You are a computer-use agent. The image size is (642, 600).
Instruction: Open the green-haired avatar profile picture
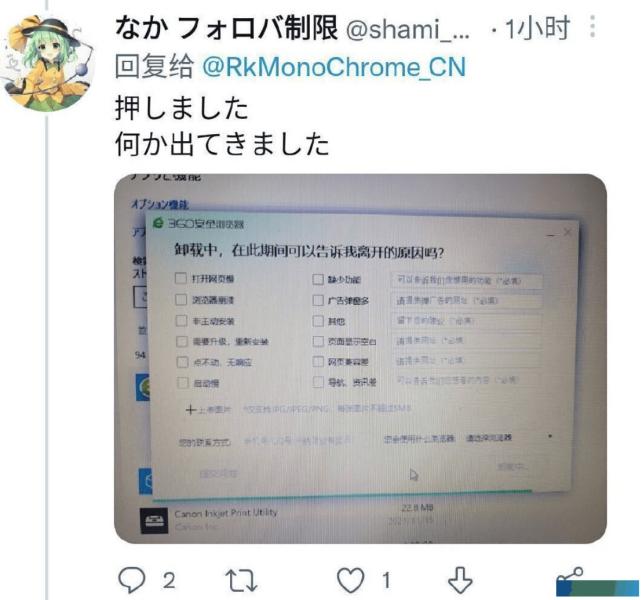(x=46, y=63)
